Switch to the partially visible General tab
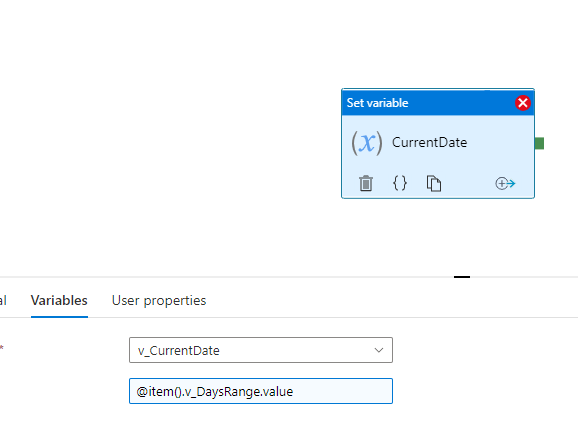 pyautogui.click(x=3, y=301)
